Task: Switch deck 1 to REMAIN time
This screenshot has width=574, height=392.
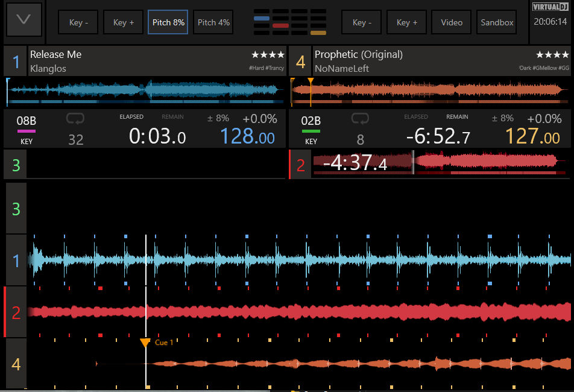Action: [173, 117]
